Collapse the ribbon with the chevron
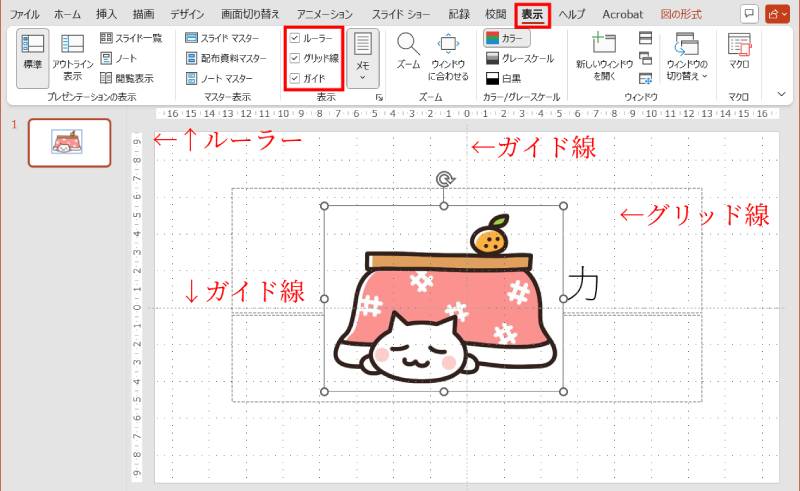This screenshot has height=491, width=800. pos(781,94)
